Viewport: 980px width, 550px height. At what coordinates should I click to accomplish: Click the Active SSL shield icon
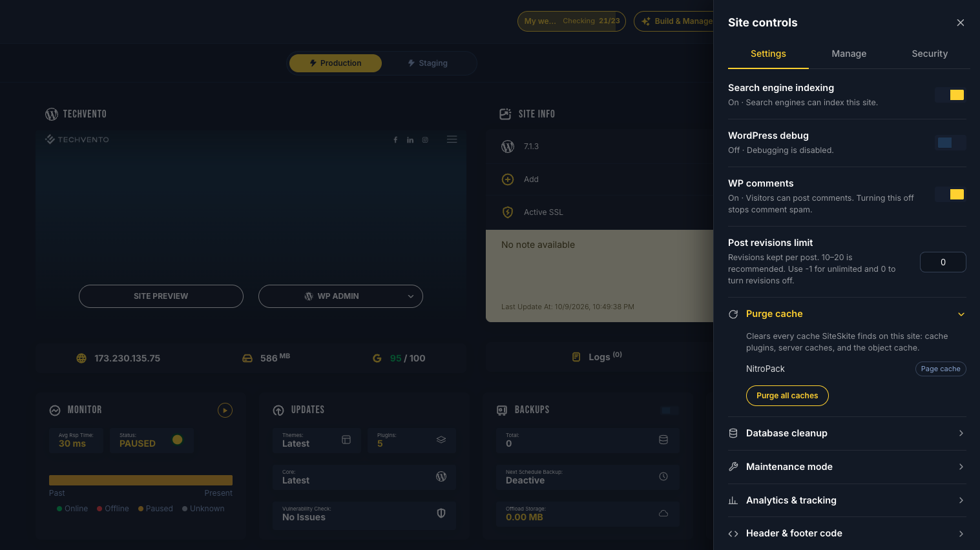pyautogui.click(x=508, y=212)
